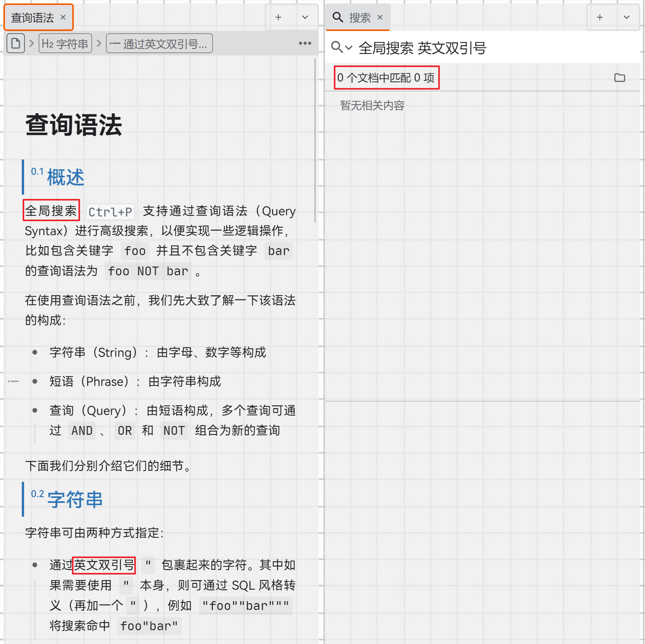
Task: Close the 搜索 tab
Action: tap(380, 18)
